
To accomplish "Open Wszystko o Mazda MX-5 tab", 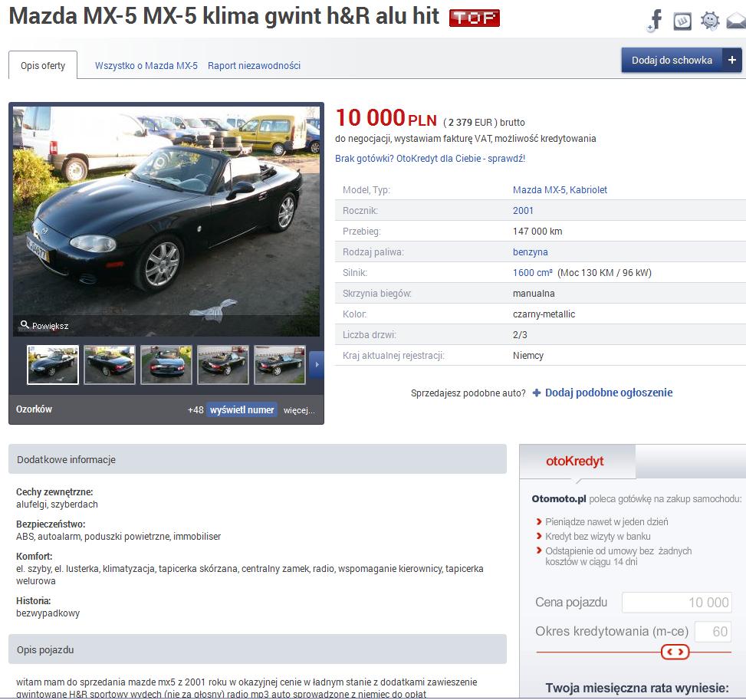I will [146, 66].
